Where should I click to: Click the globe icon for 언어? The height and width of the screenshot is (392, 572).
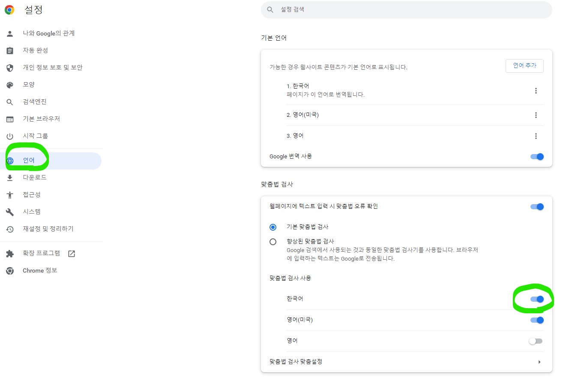click(x=10, y=160)
